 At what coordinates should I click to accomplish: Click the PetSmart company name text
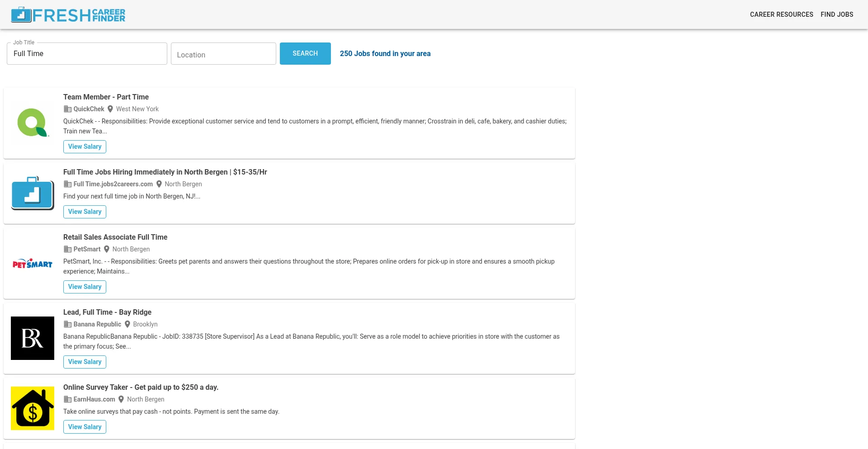87,249
